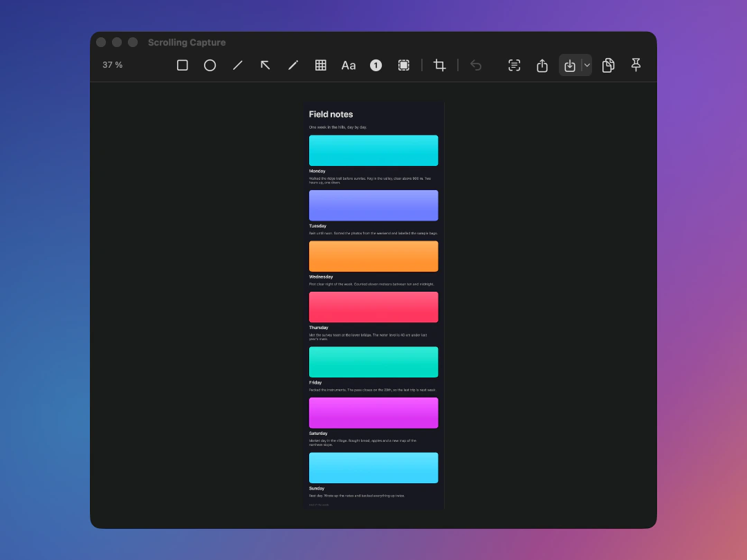Click the magenta Saturday banner

tap(373, 413)
